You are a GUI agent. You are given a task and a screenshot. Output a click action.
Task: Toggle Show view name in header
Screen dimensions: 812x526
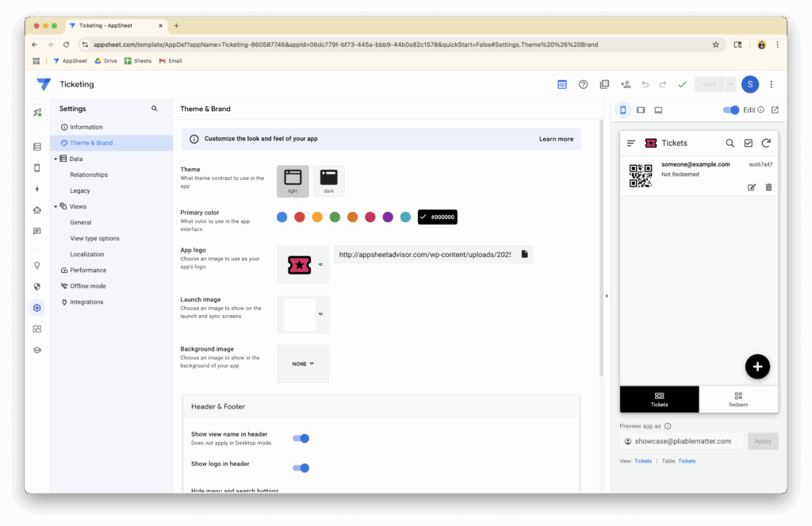click(301, 439)
